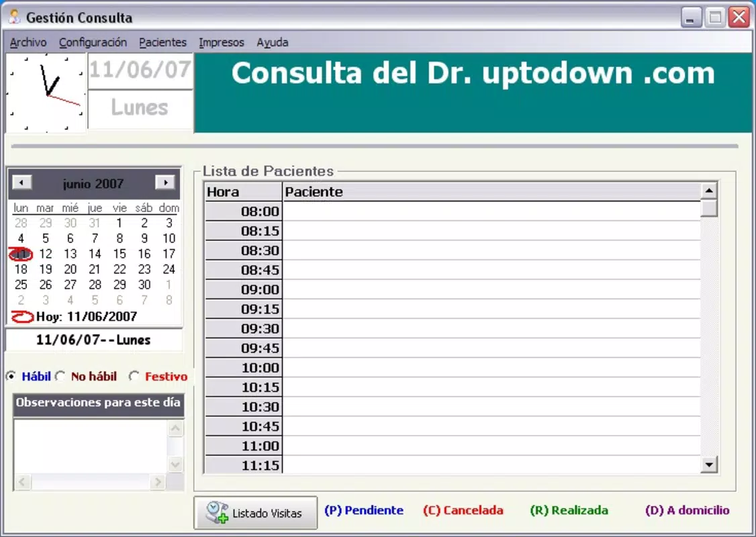Open the Ayuda menu
Viewport: 756px width, 537px height.
click(x=273, y=42)
